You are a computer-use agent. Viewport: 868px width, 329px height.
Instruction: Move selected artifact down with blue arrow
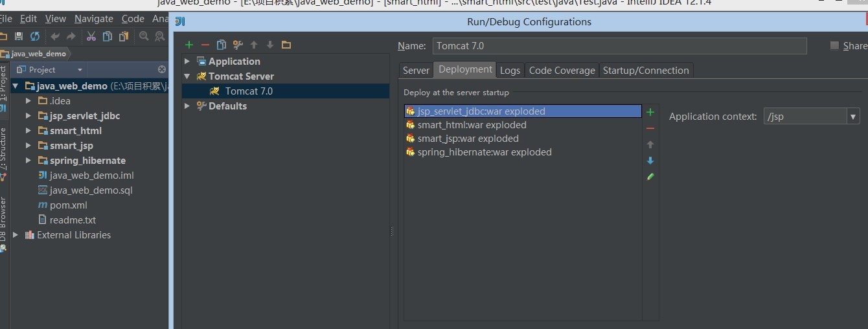[650, 161]
